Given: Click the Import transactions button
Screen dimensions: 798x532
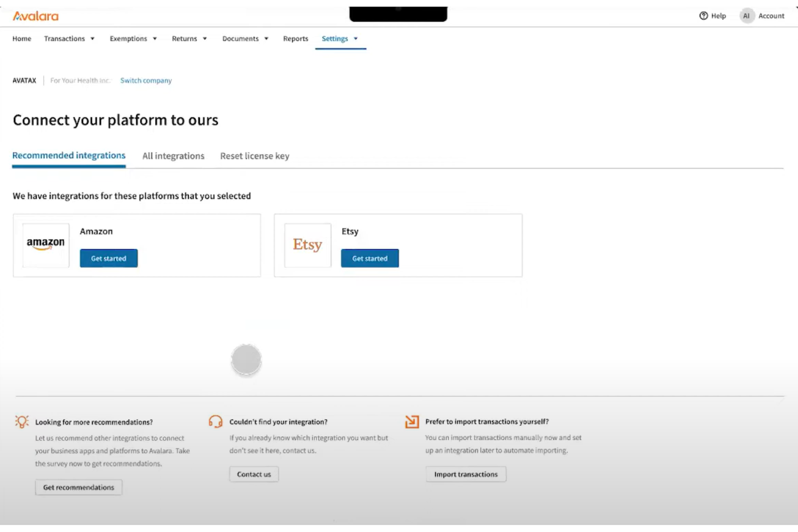Looking at the screenshot, I should point(466,474).
